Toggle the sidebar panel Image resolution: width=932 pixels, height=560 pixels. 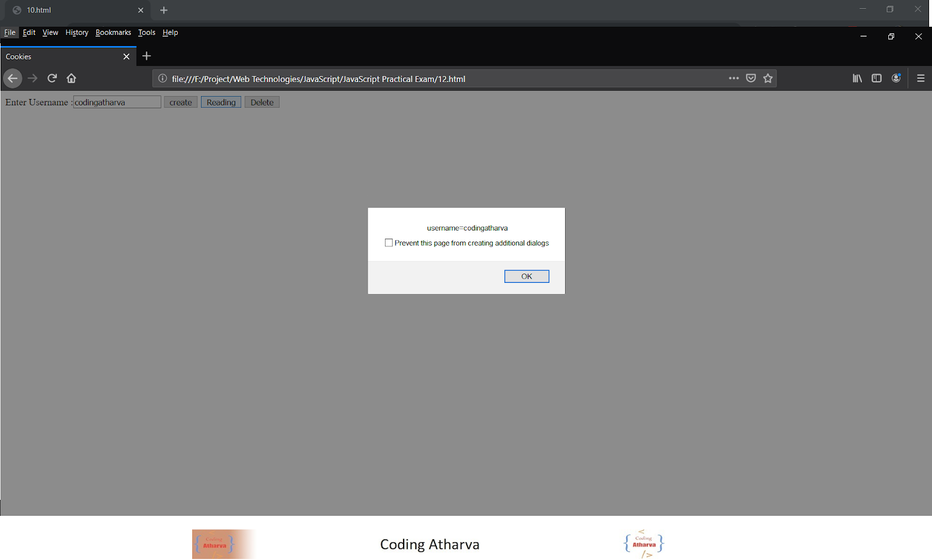tap(877, 78)
